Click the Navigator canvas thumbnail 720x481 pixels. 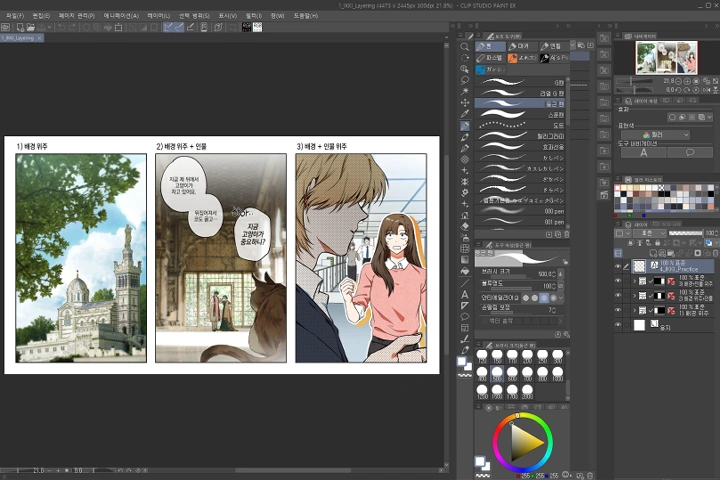pos(666,58)
